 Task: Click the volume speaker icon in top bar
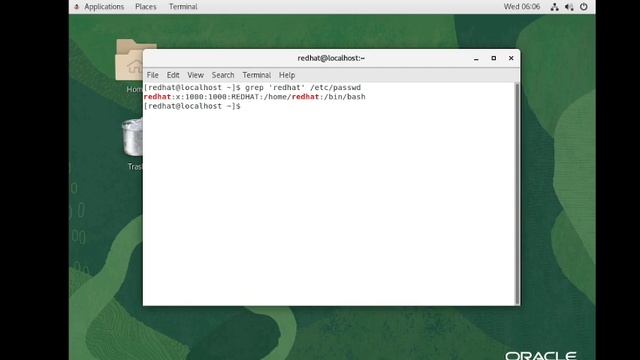click(x=569, y=7)
